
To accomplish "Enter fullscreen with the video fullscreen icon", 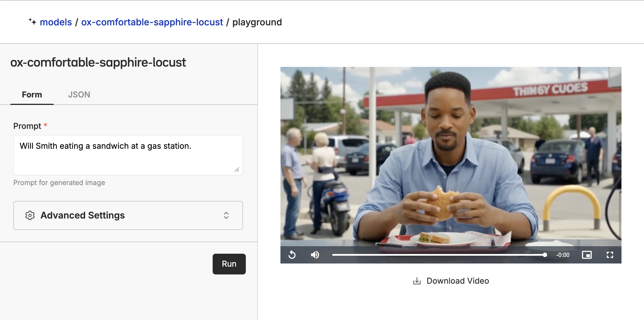I will [610, 255].
